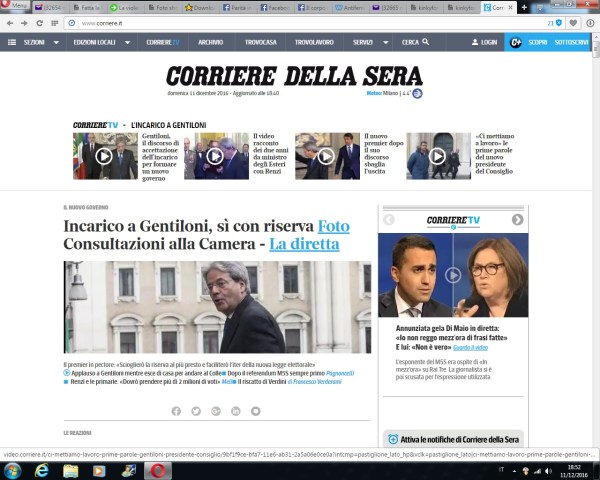Reload the page with the refresh icon

(x=39, y=23)
